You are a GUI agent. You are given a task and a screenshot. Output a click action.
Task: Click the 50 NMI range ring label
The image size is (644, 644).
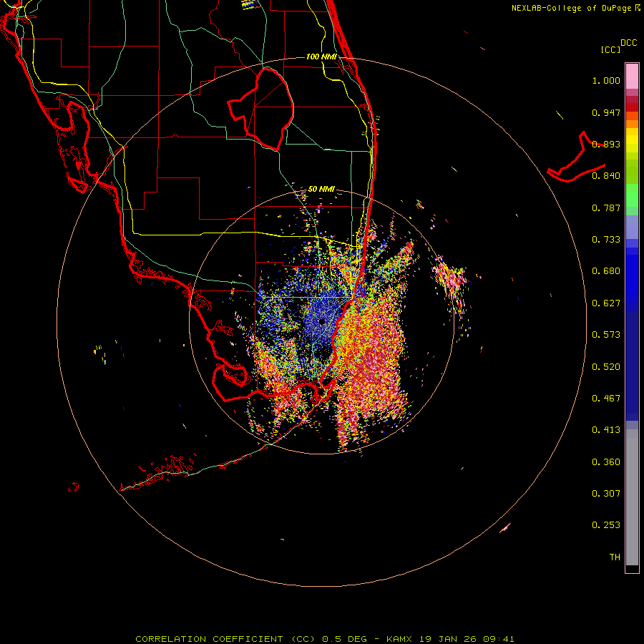pos(321,189)
